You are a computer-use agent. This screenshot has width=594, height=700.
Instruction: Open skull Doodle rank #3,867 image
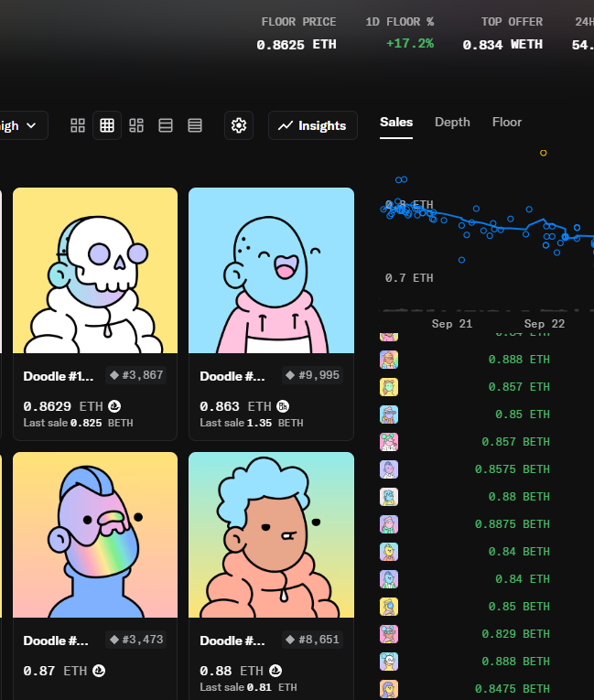click(95, 271)
